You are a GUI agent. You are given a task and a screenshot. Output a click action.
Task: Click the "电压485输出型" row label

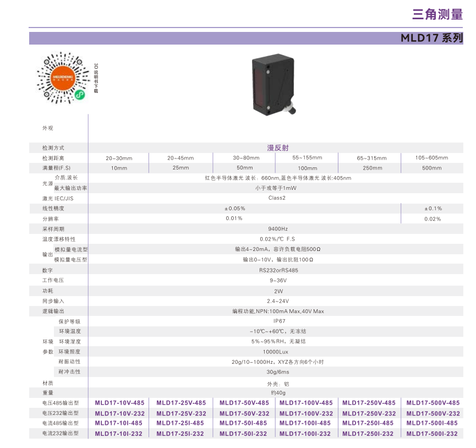61,403
